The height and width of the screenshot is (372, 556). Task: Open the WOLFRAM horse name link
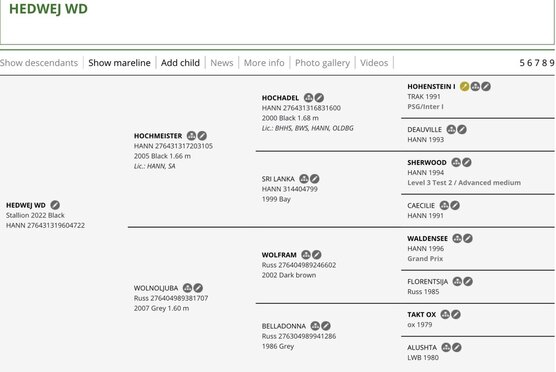(x=279, y=255)
